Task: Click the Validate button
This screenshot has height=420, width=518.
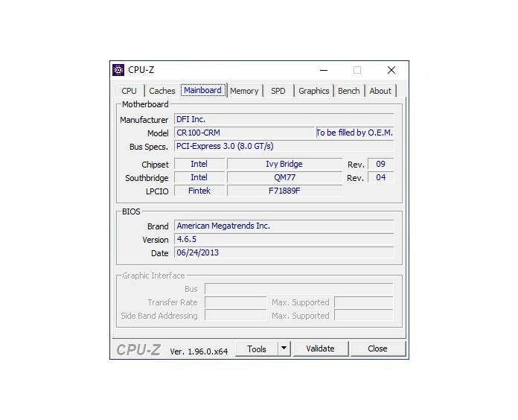Action: click(321, 349)
